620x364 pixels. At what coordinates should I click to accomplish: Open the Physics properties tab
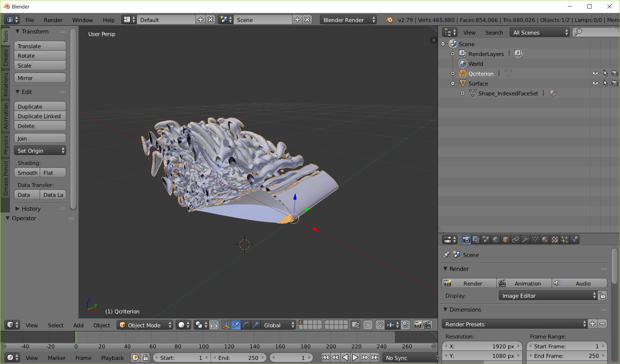click(x=575, y=239)
